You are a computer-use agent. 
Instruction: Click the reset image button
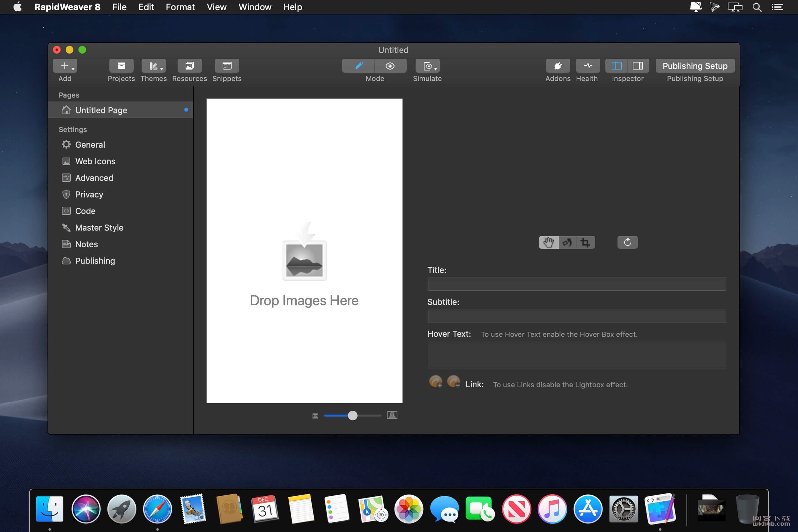coord(627,242)
